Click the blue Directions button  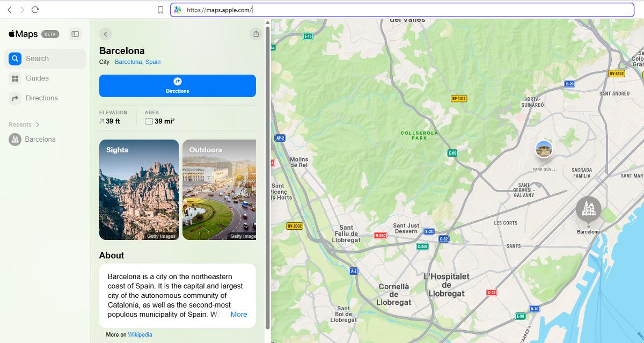(x=177, y=85)
